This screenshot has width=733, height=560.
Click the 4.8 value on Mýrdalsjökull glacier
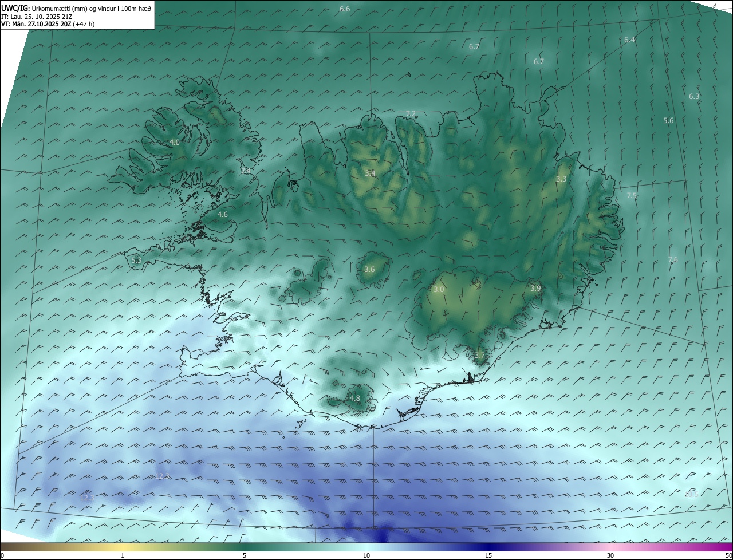tap(355, 398)
